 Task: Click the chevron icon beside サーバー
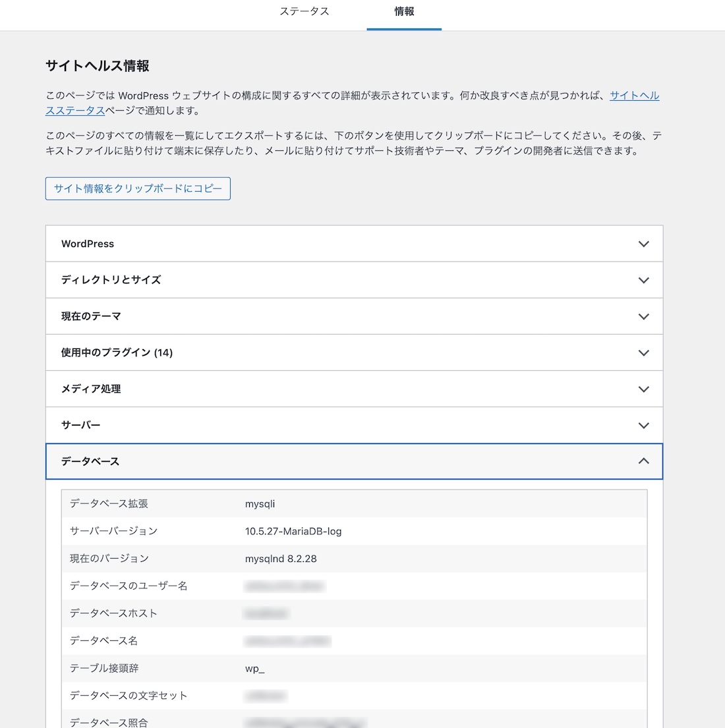pos(644,425)
